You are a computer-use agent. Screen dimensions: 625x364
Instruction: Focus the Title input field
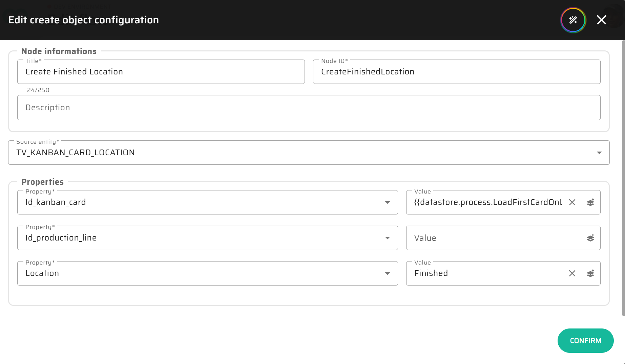click(x=161, y=72)
